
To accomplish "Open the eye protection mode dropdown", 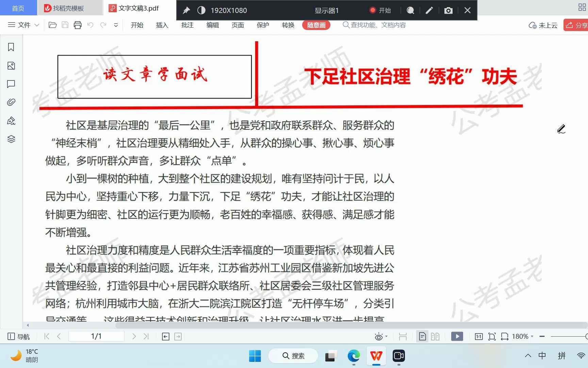I will pyautogui.click(x=381, y=337).
